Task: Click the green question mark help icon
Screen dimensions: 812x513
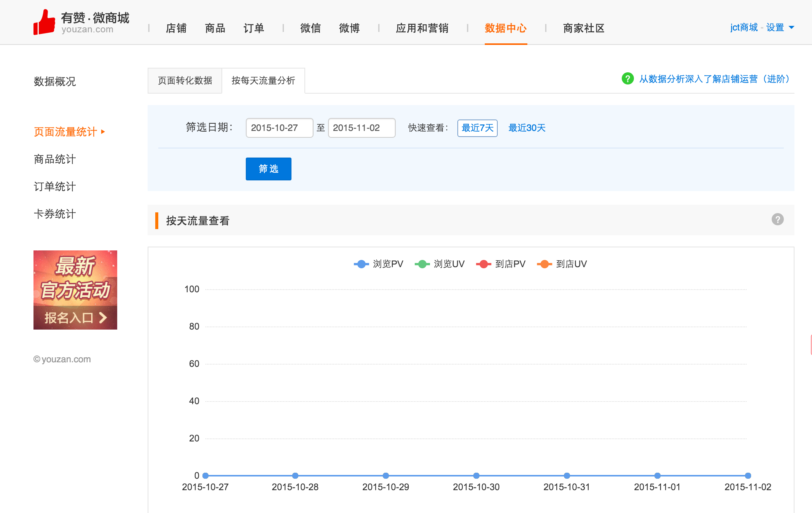Action: pyautogui.click(x=627, y=79)
